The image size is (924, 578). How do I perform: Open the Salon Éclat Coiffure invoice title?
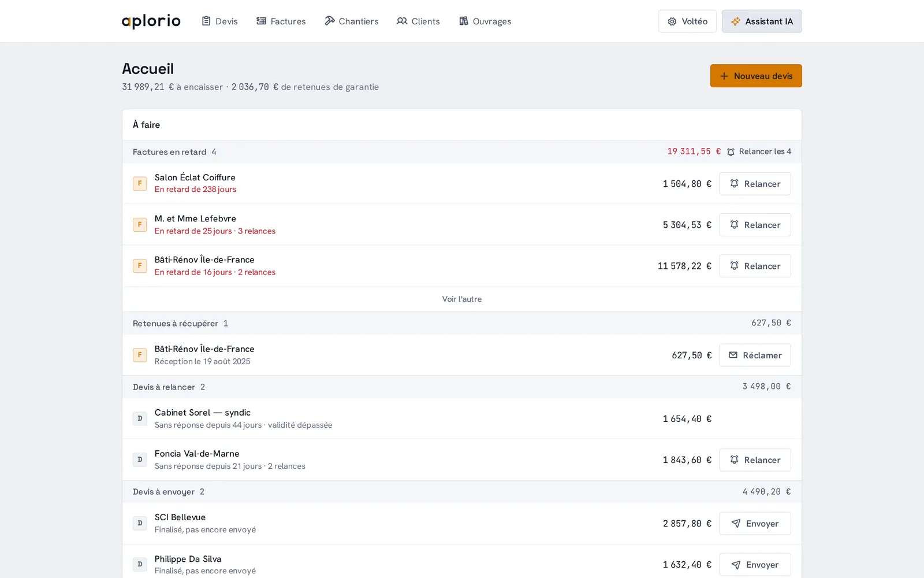[195, 177]
